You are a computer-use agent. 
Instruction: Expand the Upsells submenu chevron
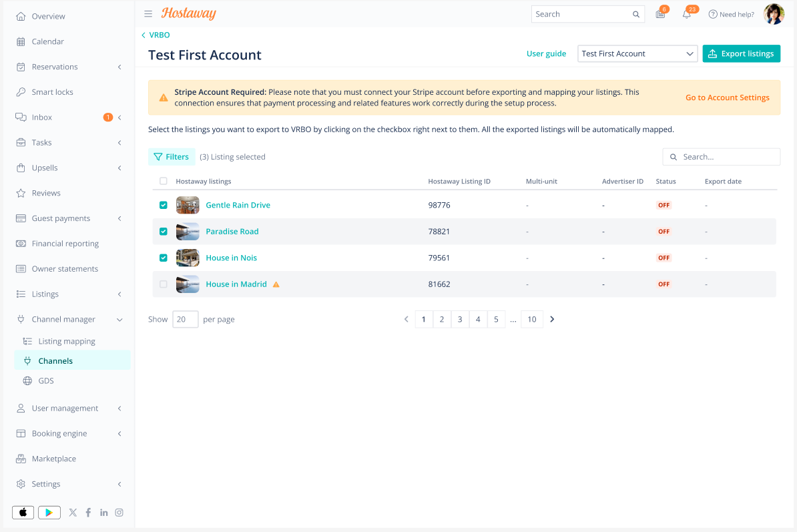[119, 168]
